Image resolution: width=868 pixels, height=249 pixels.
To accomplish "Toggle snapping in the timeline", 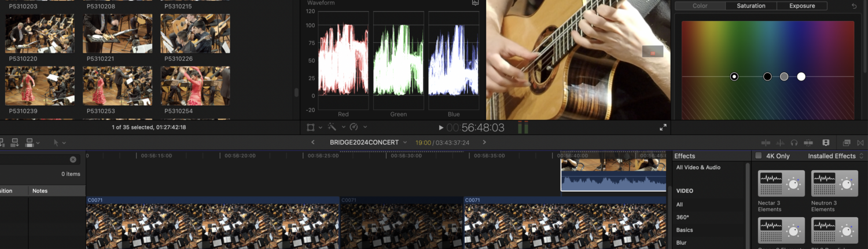I will 808,142.
